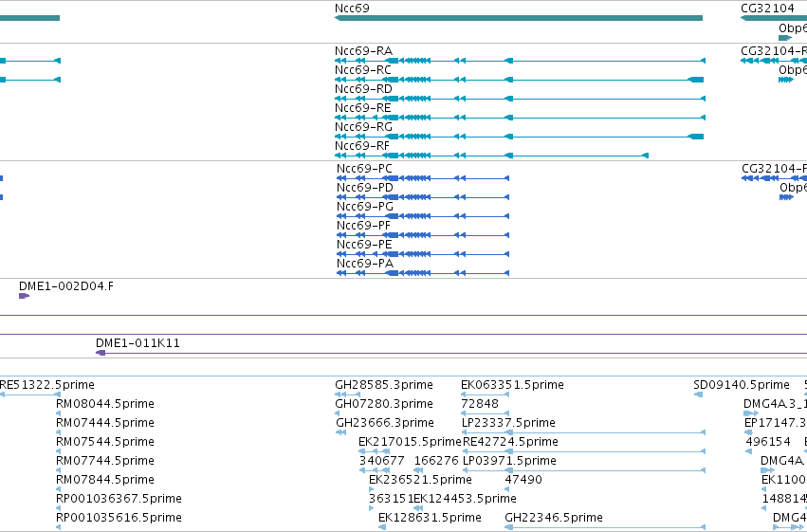Open EST EK217015.5prime
The height and width of the screenshot is (532, 807).
[x=410, y=443]
